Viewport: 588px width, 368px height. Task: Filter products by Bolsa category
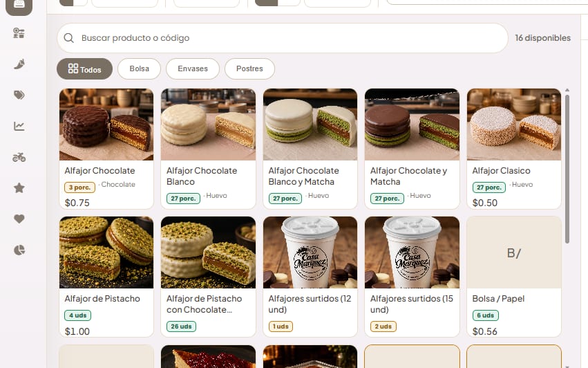coord(139,68)
